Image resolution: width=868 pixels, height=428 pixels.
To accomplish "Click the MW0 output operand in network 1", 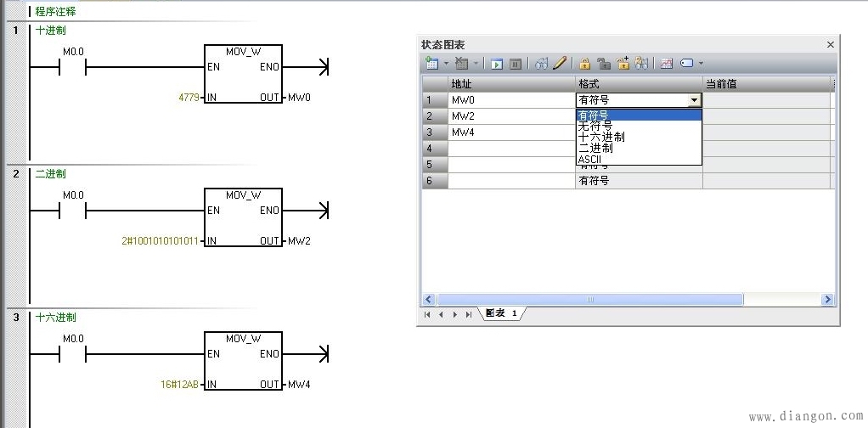I will point(300,98).
